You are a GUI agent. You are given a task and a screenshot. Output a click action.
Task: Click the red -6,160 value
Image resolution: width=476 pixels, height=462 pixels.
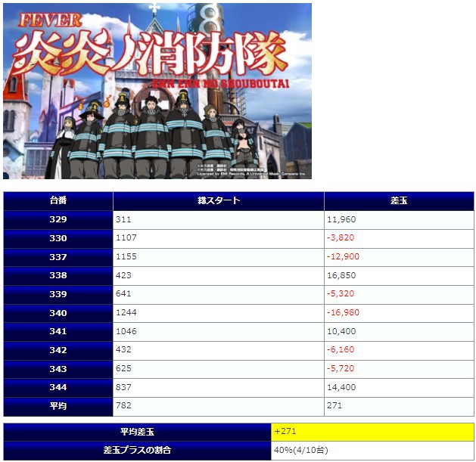click(x=341, y=350)
